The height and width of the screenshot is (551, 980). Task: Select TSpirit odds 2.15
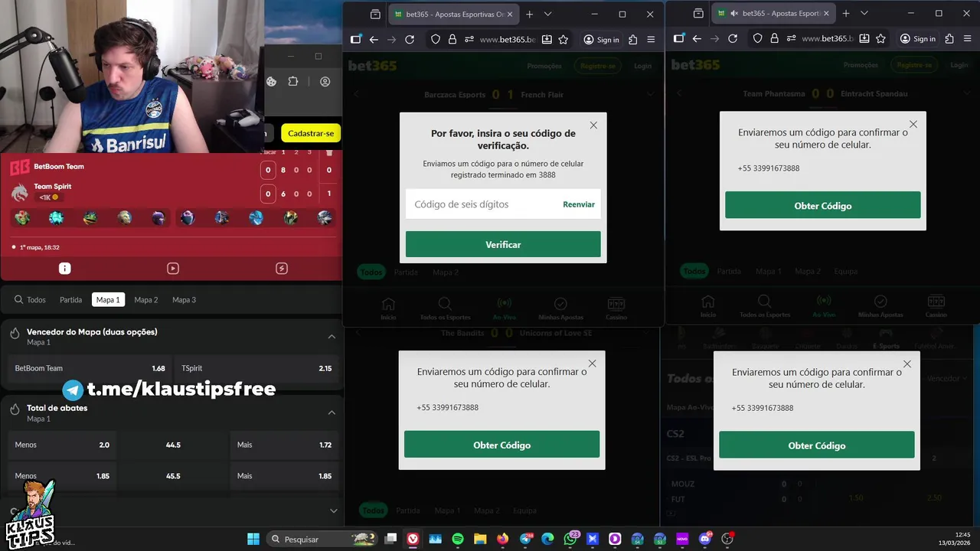256,368
